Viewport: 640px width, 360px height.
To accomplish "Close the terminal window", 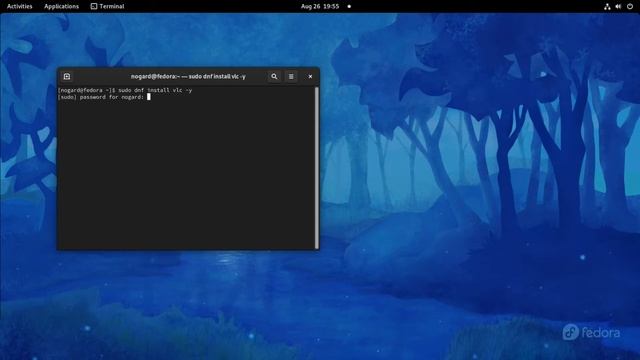I will point(310,76).
